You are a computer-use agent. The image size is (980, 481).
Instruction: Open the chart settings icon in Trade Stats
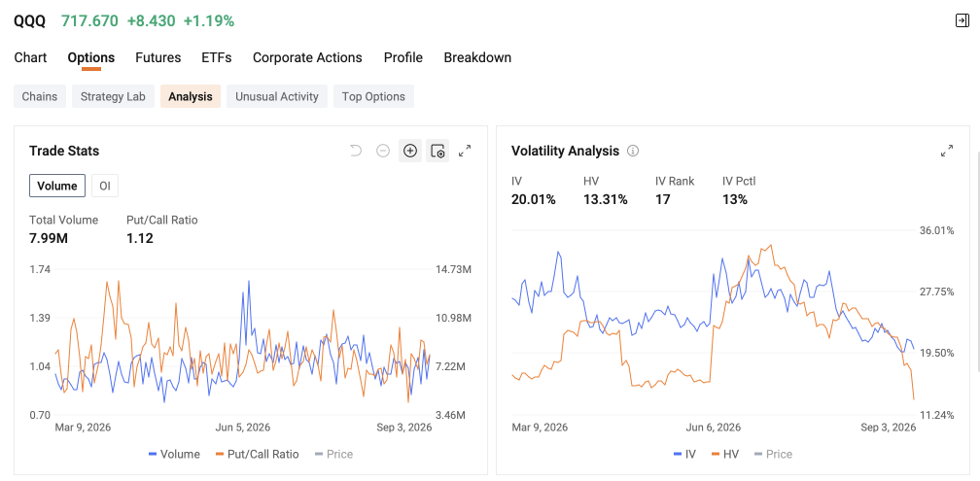tap(437, 151)
